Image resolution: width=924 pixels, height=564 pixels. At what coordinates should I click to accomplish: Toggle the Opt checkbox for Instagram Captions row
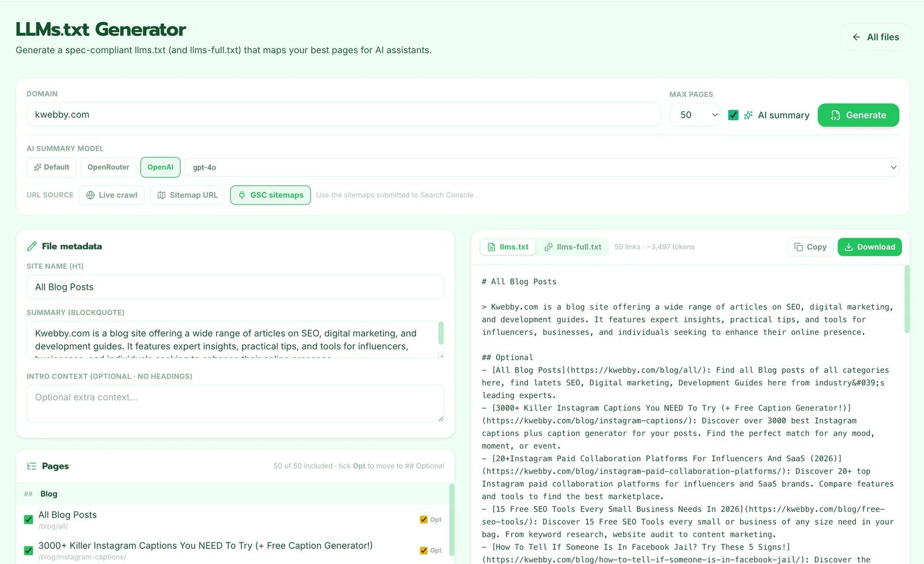pos(424,551)
